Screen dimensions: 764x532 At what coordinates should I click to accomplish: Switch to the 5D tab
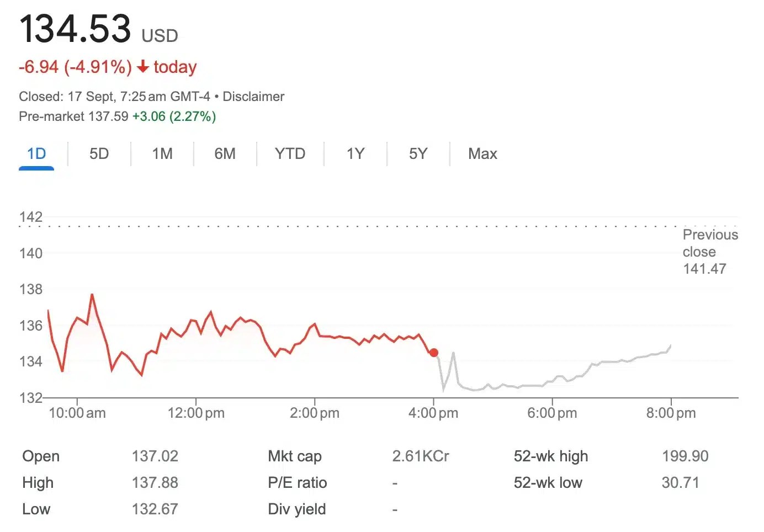click(99, 153)
